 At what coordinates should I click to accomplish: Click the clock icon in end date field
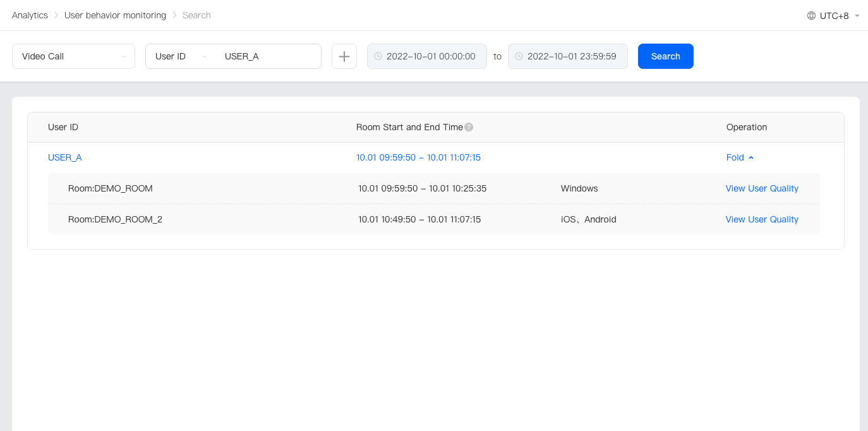tap(519, 56)
